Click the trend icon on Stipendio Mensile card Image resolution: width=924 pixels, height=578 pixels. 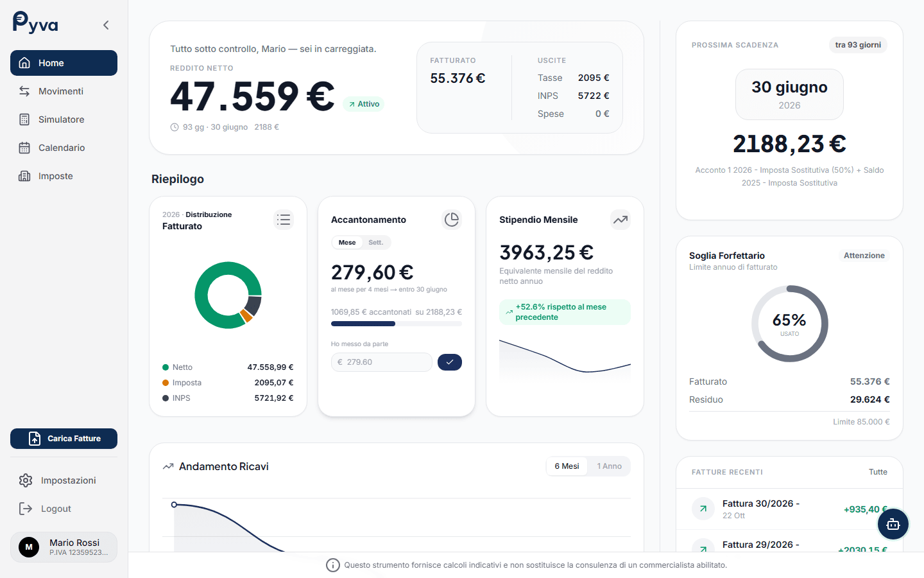tap(620, 219)
